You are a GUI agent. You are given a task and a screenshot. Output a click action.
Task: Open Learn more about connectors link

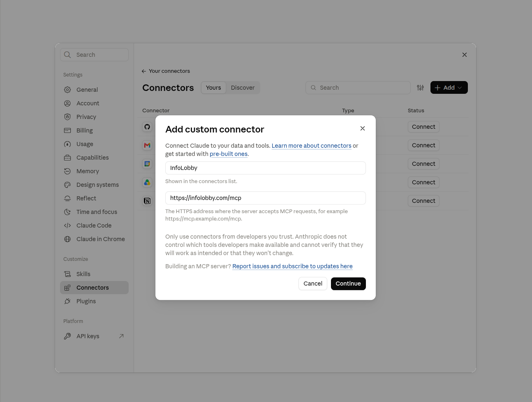(312, 146)
